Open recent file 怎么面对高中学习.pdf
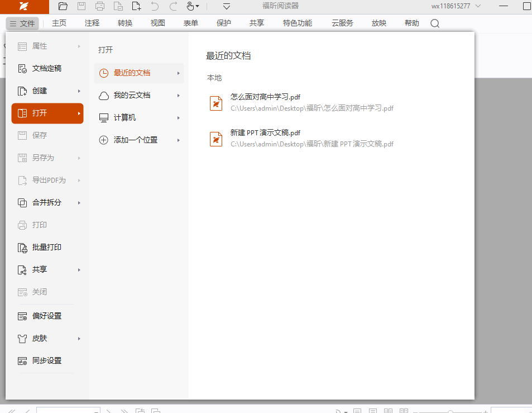Image resolution: width=532 pixels, height=413 pixels. click(x=265, y=97)
